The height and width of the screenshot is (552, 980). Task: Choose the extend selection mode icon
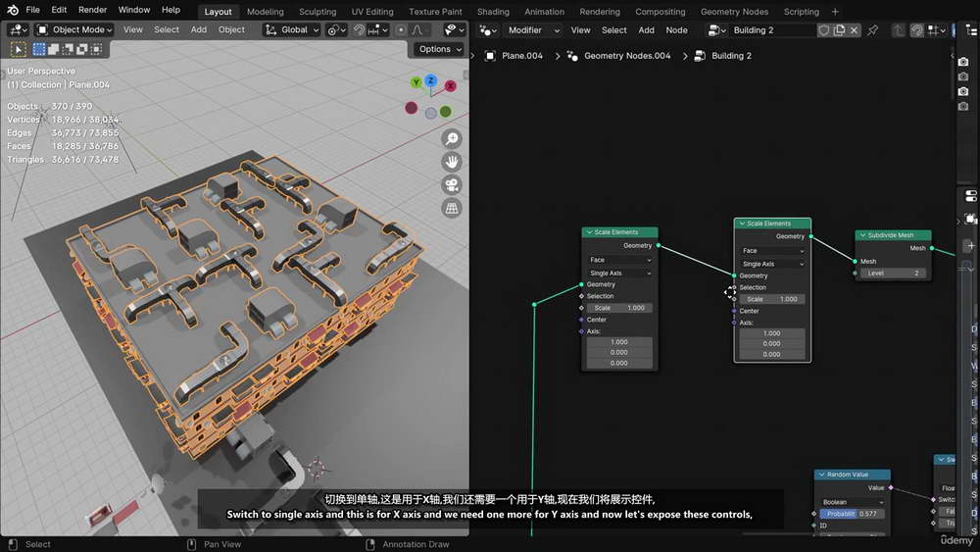[53, 49]
